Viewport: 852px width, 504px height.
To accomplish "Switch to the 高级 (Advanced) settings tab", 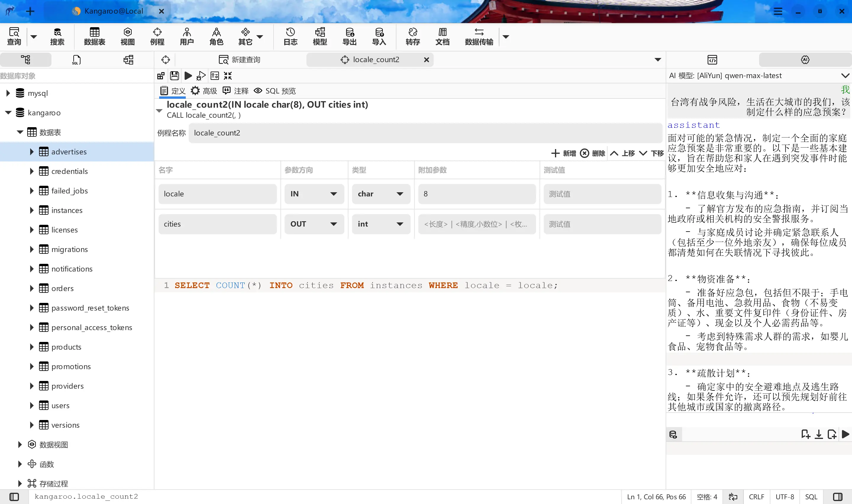I will (204, 90).
